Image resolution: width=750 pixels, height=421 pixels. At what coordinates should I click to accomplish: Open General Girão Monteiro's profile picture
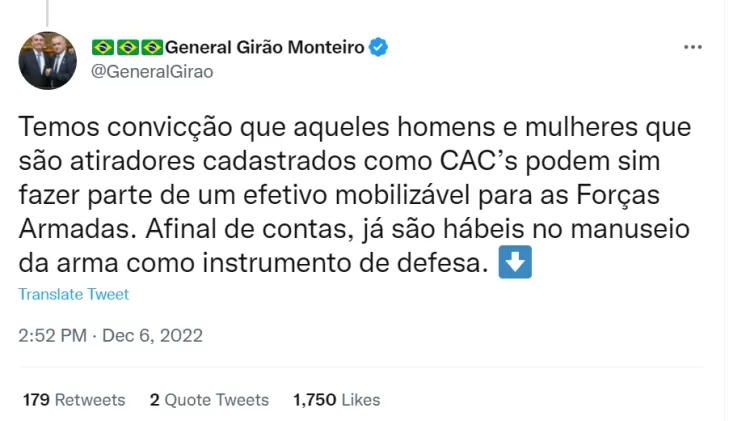tap(49, 59)
